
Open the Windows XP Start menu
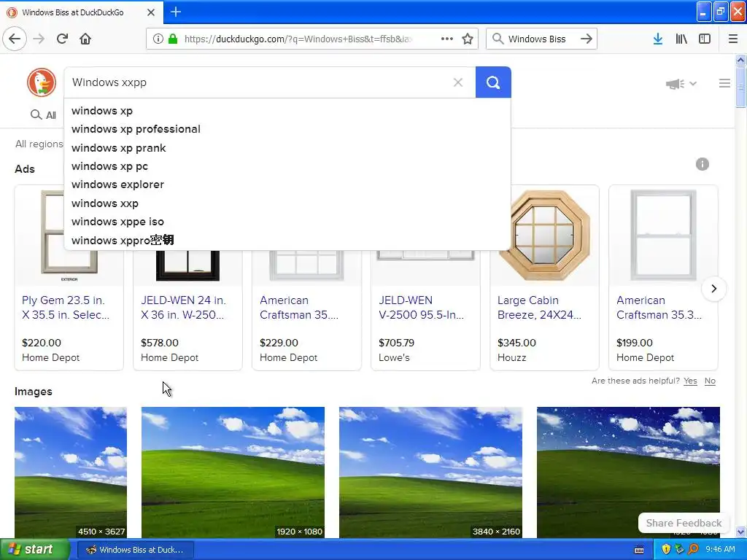34,550
